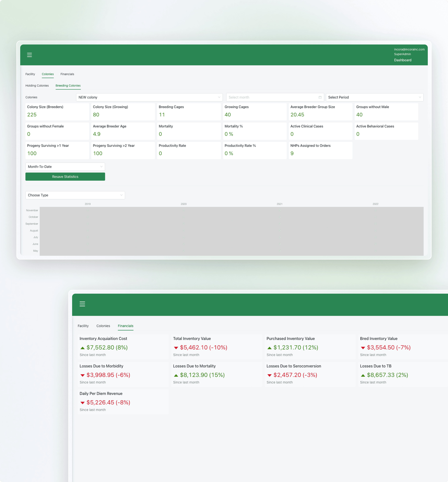Select Breeding Colonies sub-tab
Viewport: 448px width, 482px height.
[68, 86]
